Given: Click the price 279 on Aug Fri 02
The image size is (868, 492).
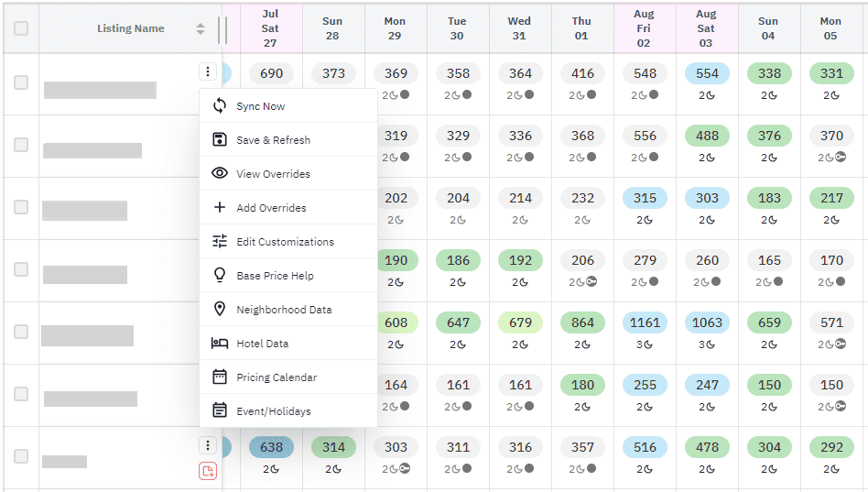Looking at the screenshot, I should pos(645,260).
